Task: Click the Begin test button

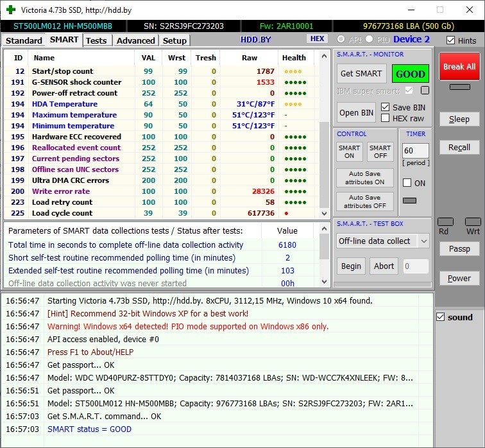Action: click(351, 266)
